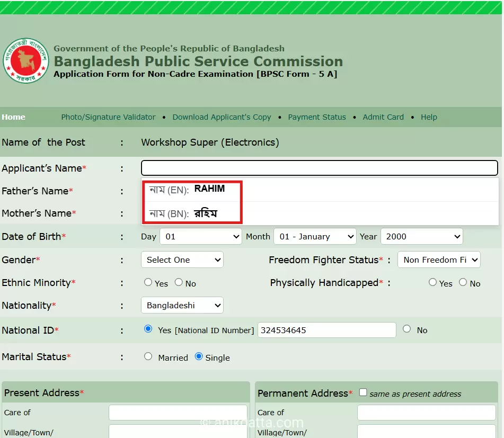Viewport: 504px width, 438px height.
Task: Open the Gender Select One dropdown
Action: tap(182, 260)
